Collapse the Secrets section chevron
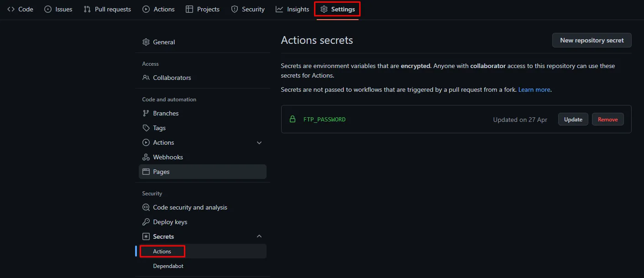 click(x=259, y=236)
